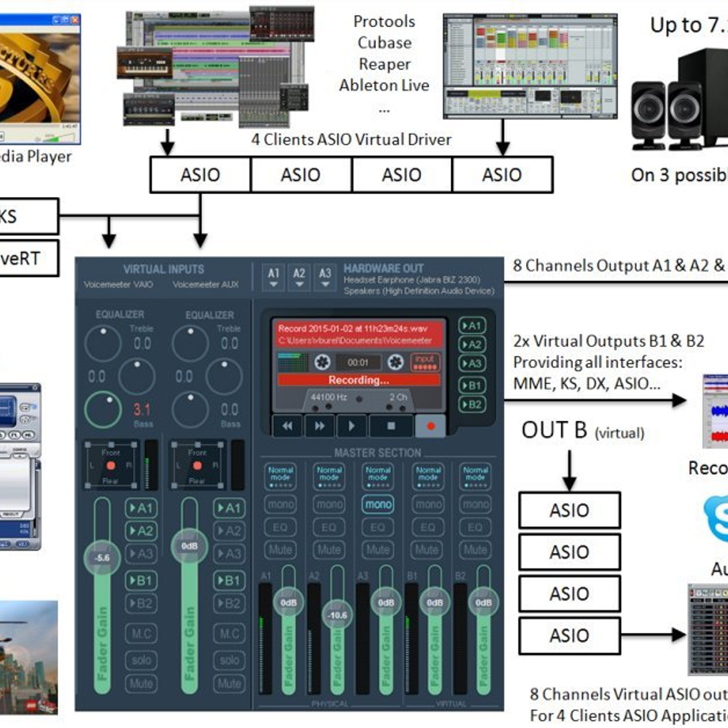
Task: Click the AUX strip surround panner pad
Action: 198,465
